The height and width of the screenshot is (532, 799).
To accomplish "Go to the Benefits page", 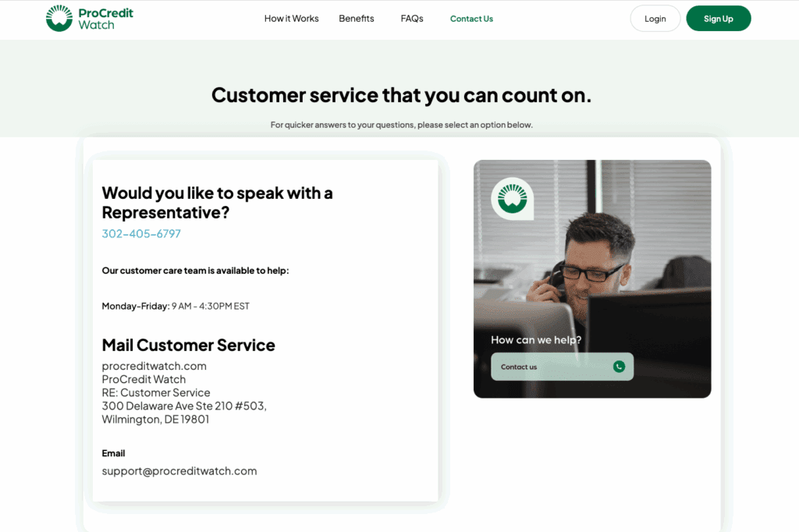I will (356, 19).
